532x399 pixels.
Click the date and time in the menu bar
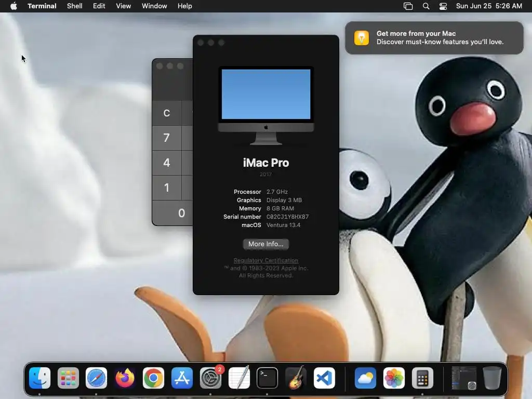point(489,6)
